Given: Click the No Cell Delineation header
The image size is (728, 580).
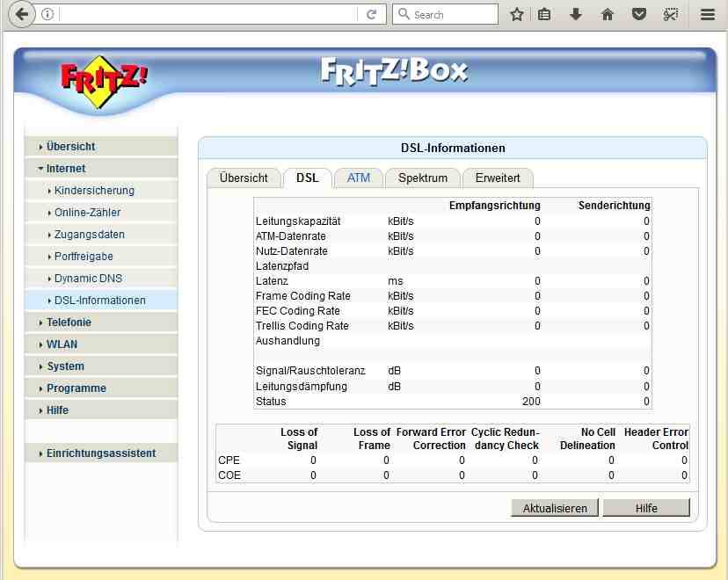Looking at the screenshot, I should [587, 439].
